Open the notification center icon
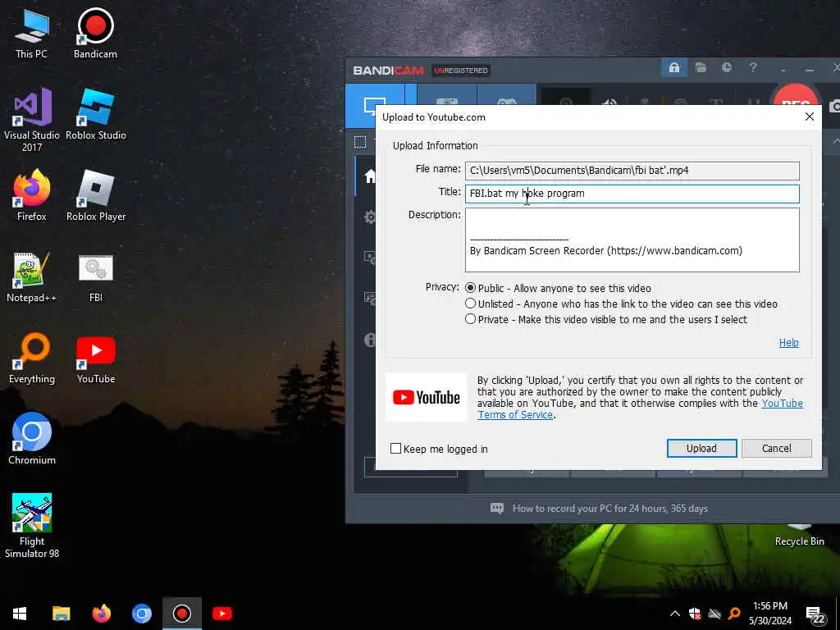Screen dimensions: 840x630 coord(815,615)
